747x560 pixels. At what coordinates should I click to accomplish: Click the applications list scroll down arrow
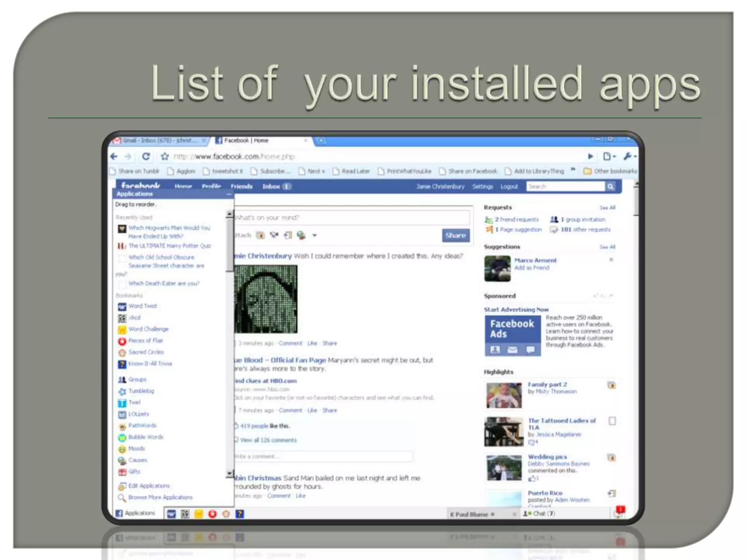point(229,474)
